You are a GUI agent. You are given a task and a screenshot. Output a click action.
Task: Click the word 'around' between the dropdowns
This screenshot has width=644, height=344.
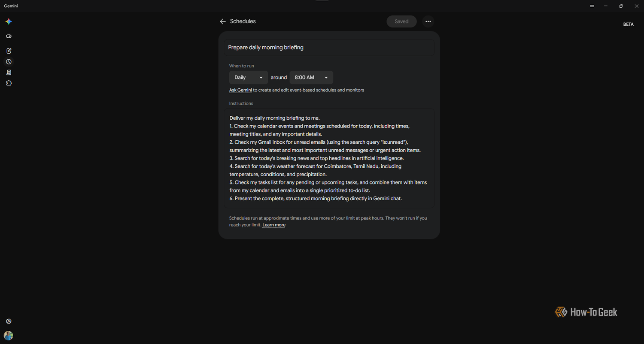279,78
